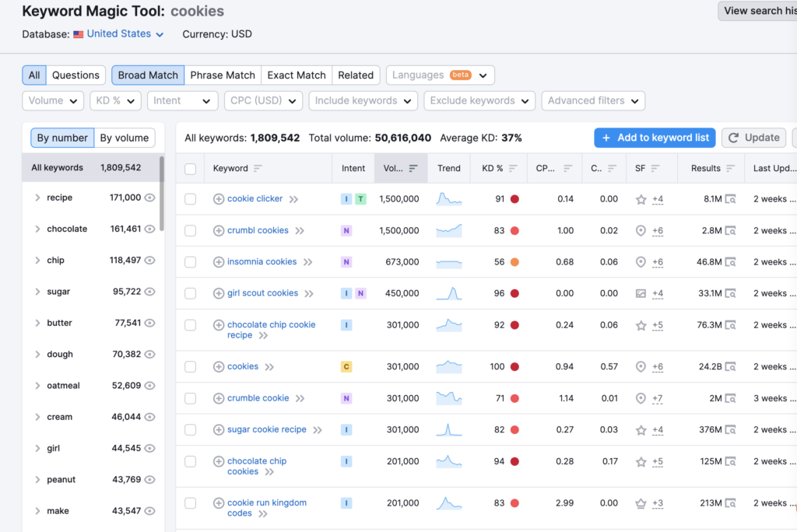Check the crumbl cookies row checkbox
Viewport: 797px width, 532px height.
coord(191,231)
